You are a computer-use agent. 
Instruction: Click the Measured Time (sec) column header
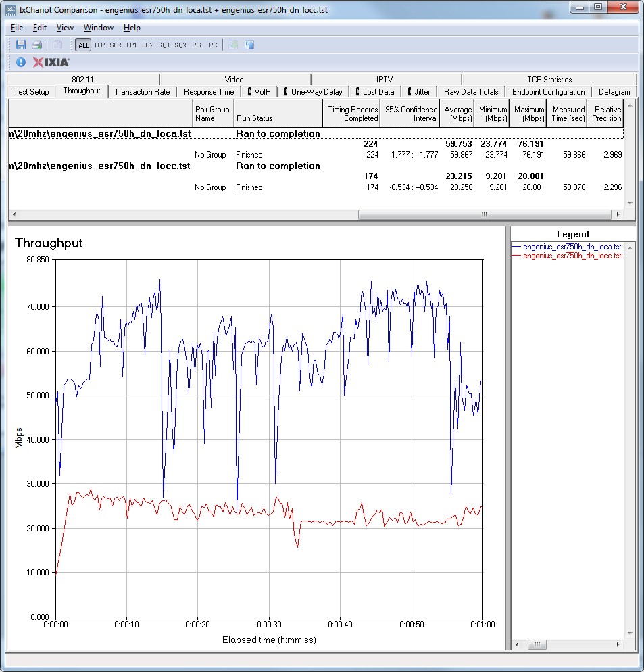click(x=567, y=114)
